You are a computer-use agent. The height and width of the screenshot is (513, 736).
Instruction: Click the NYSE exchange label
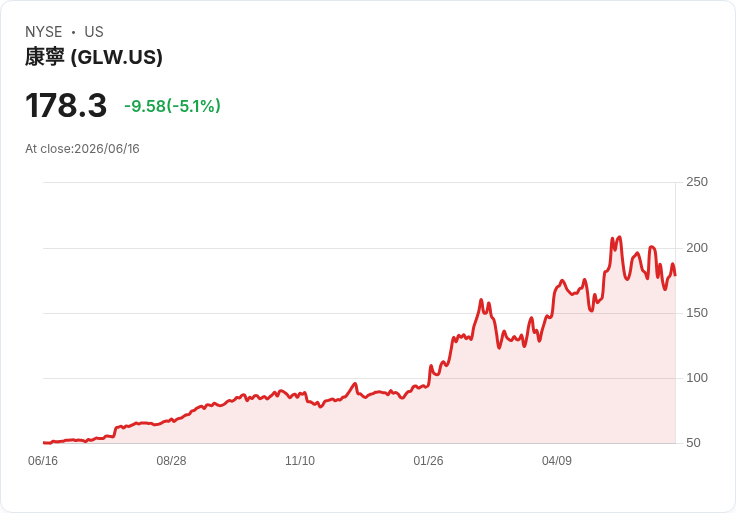point(44,32)
